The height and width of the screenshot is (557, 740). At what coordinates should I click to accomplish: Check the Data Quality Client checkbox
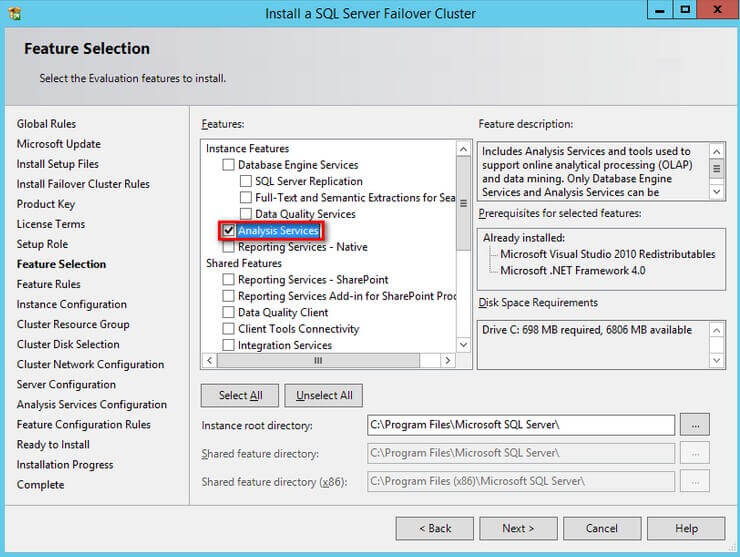tap(228, 312)
